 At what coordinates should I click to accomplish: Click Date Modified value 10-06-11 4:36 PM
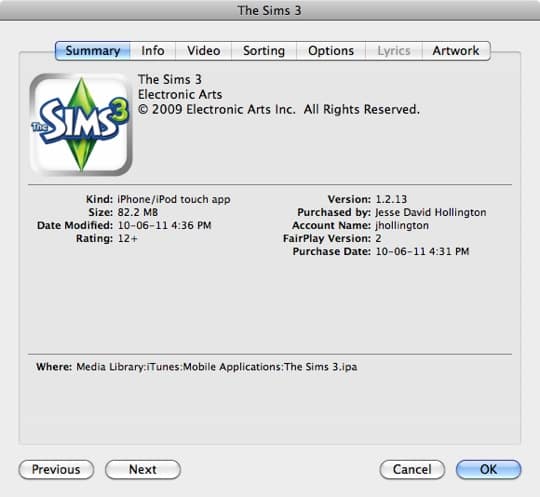pos(165,225)
